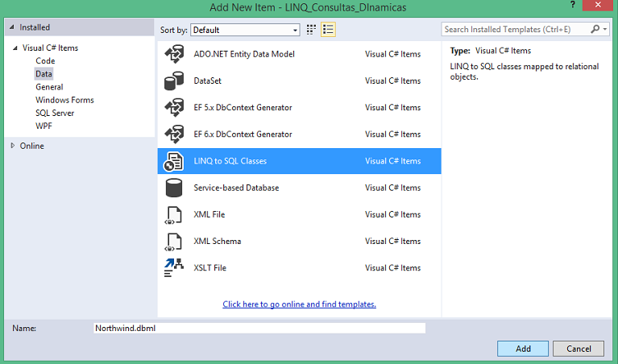This screenshot has height=364, width=618.
Task: Click the XML File item name
Action: point(209,215)
